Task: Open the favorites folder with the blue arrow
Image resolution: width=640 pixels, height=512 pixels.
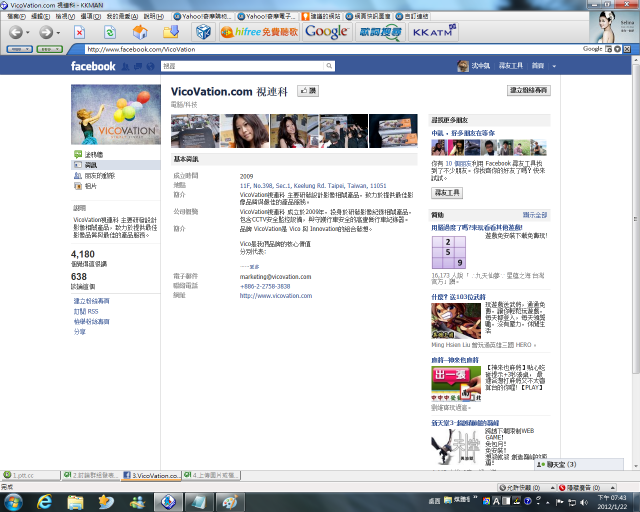Action: 171,32
